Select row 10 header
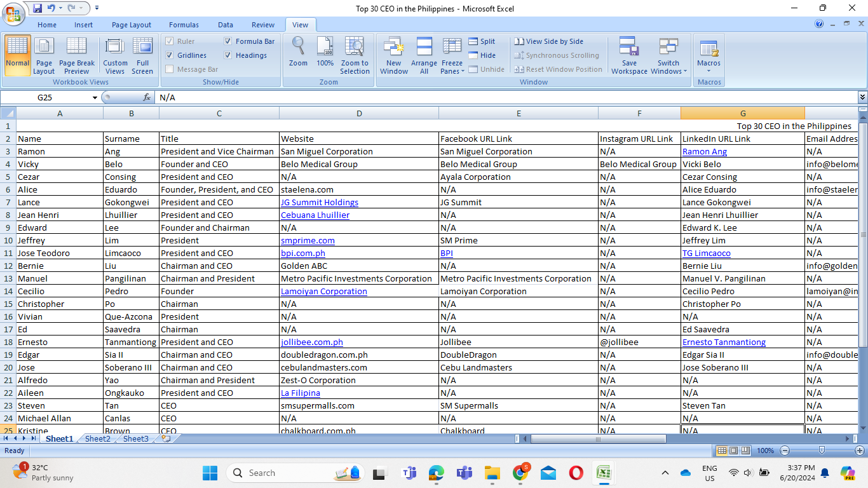This screenshot has height=488, width=868. 8,240
